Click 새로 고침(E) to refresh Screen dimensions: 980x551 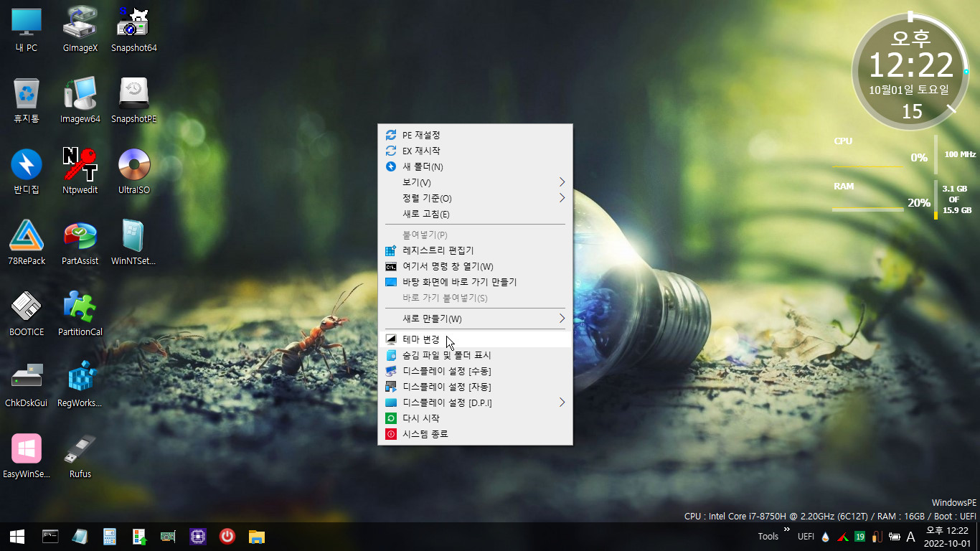475,214
